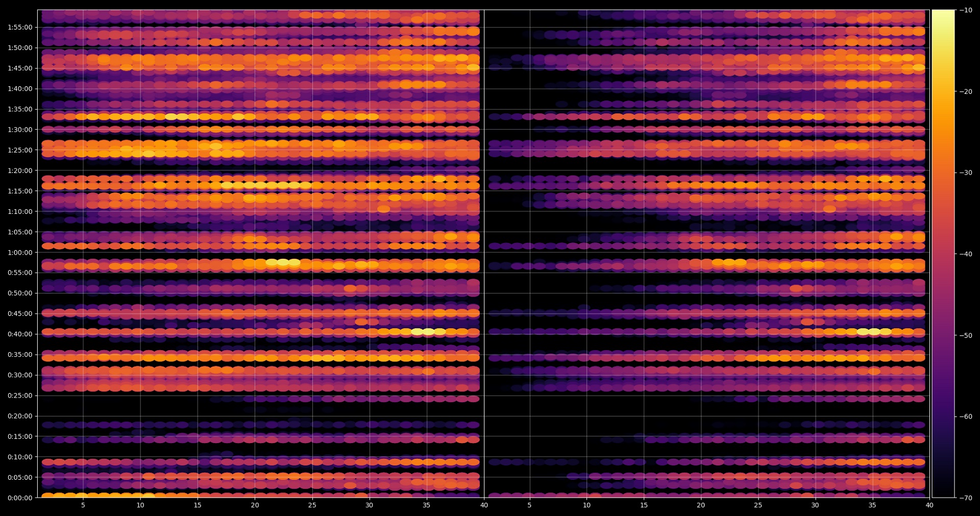This screenshot has height=516, width=980.
Task: Click the 1:00:00 time axis label
Action: pyautogui.click(x=20, y=253)
